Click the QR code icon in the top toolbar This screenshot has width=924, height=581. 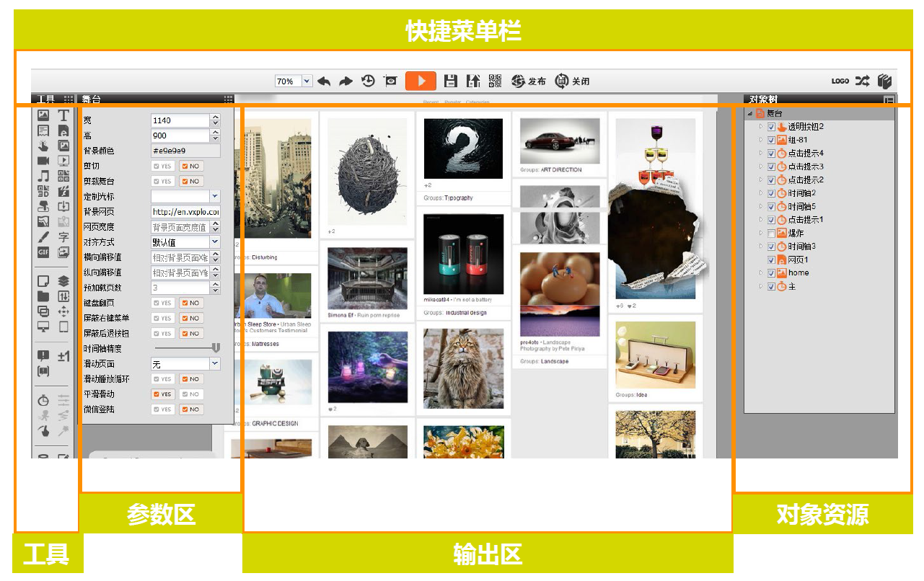495,81
